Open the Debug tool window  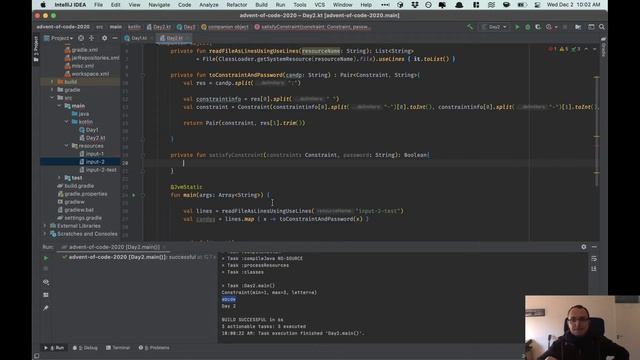click(85, 348)
